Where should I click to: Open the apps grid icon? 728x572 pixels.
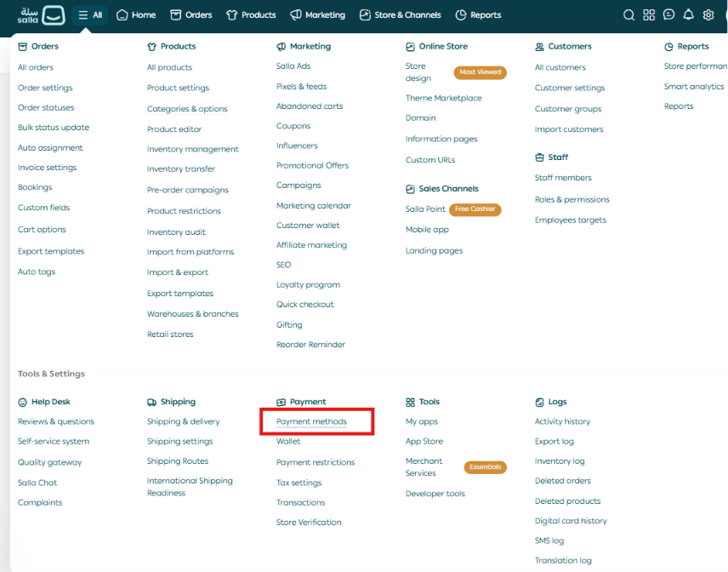pos(649,15)
